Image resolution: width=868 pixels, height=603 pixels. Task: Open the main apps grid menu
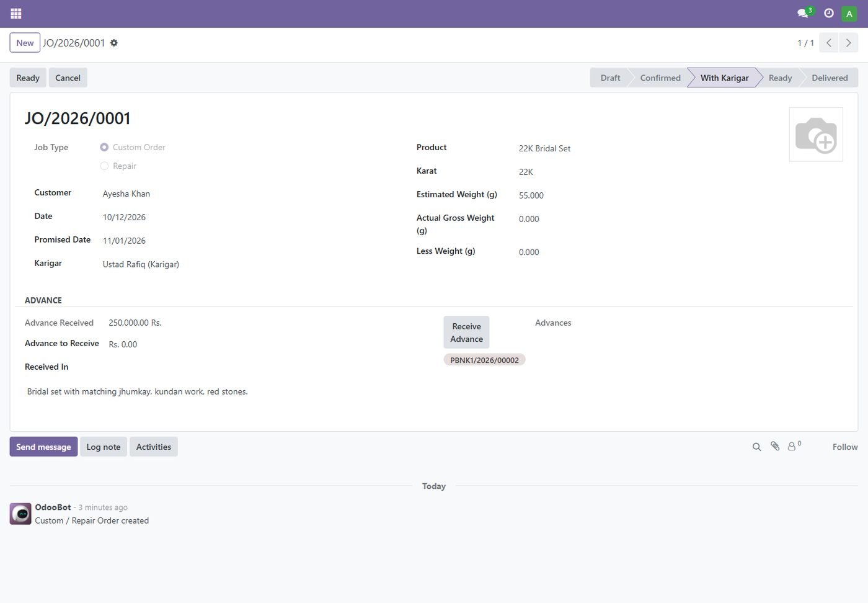tap(16, 13)
